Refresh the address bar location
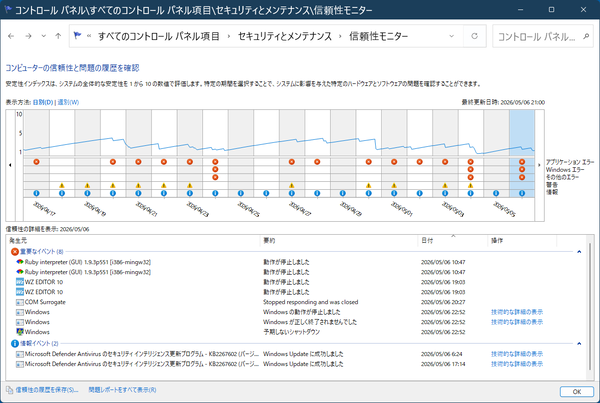This screenshot has width=600, height=403. point(474,36)
